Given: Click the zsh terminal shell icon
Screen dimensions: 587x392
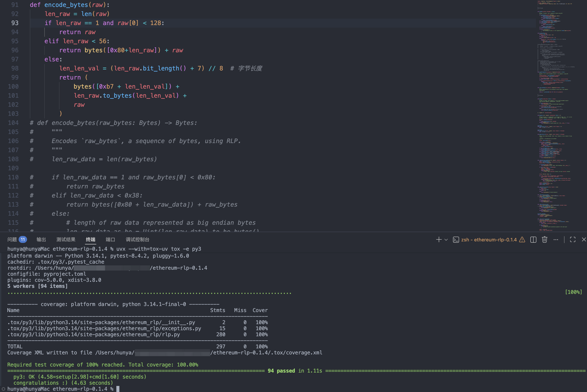Looking at the screenshot, I should point(456,239).
